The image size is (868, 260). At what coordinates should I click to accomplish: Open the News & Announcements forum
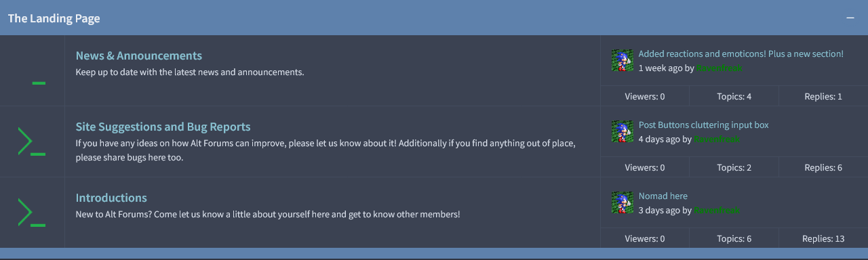(x=139, y=56)
